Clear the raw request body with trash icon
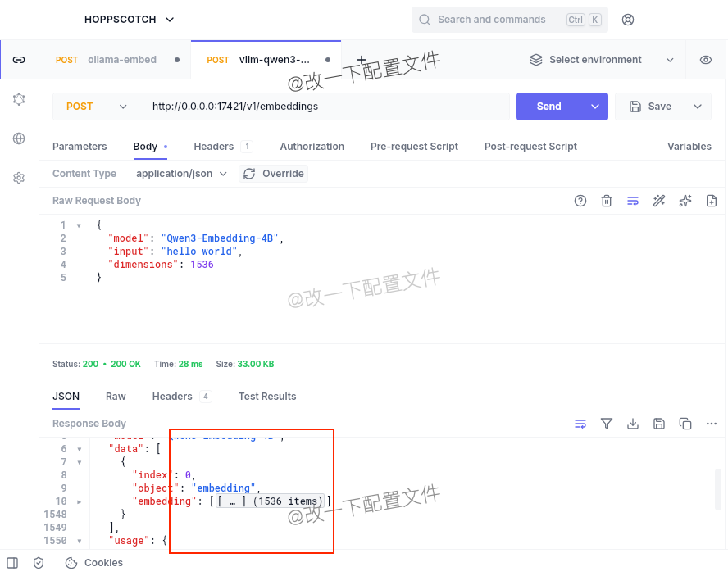 607,201
